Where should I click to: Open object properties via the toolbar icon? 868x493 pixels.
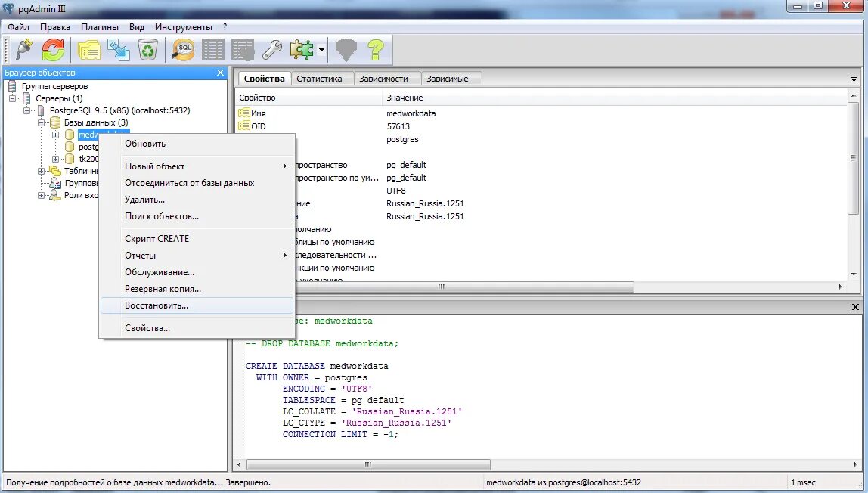88,50
